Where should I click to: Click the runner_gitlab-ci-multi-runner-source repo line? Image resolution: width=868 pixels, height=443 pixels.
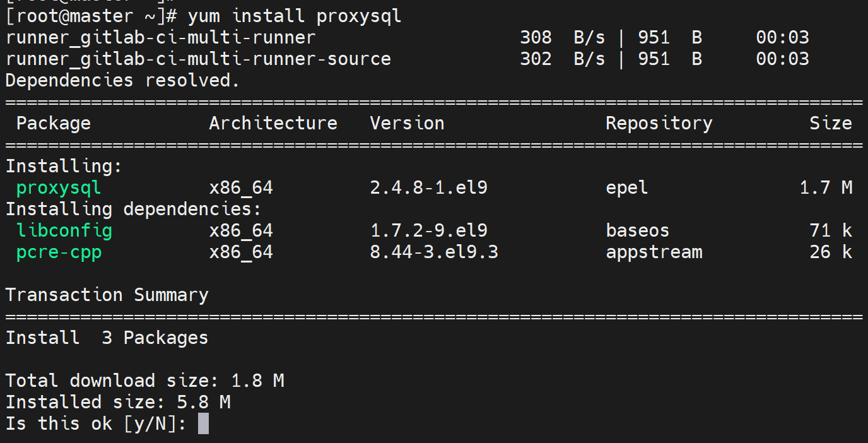point(198,59)
